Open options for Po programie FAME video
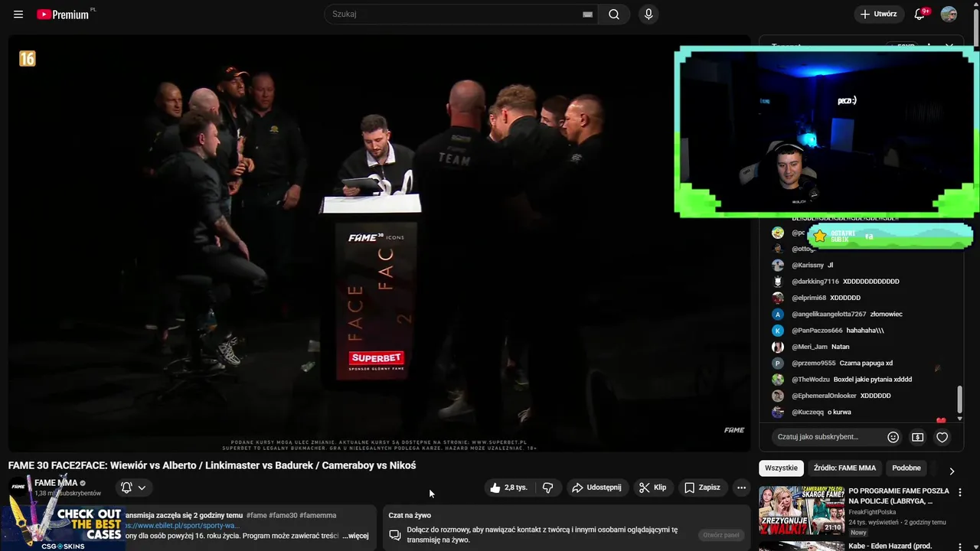The height and width of the screenshot is (551, 980). pyautogui.click(x=960, y=493)
